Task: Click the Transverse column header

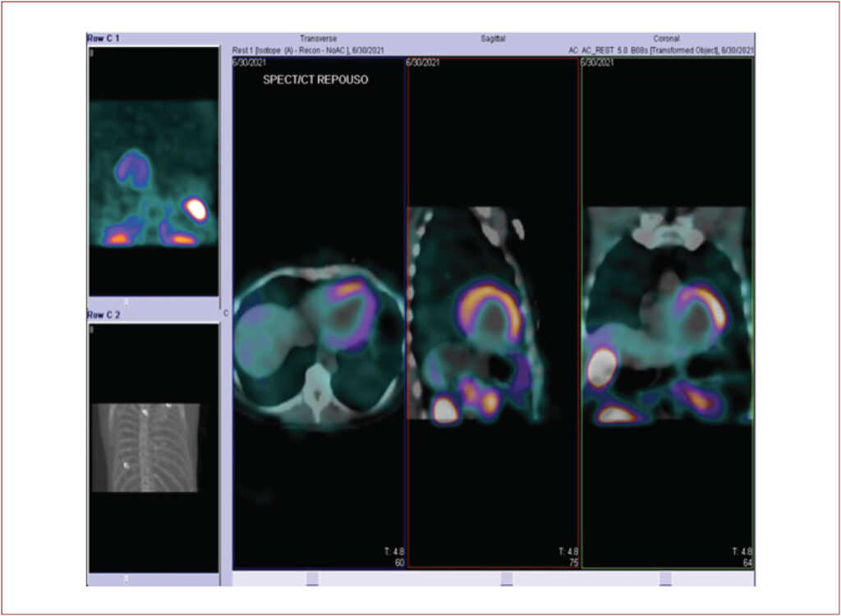Action: tap(318, 39)
